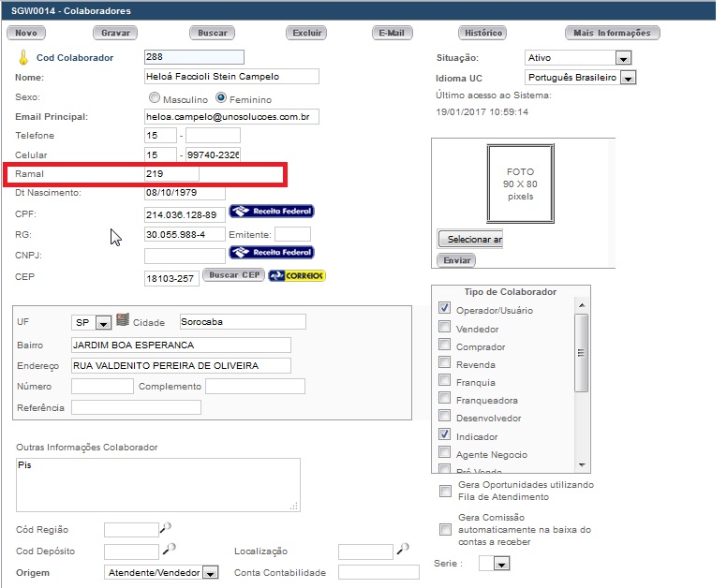
Task: Click the Gravar toolbar button
Action: [x=115, y=33]
